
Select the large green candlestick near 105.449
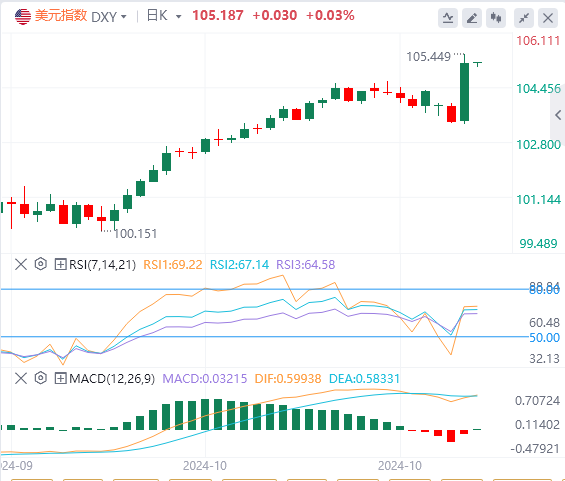click(x=464, y=92)
